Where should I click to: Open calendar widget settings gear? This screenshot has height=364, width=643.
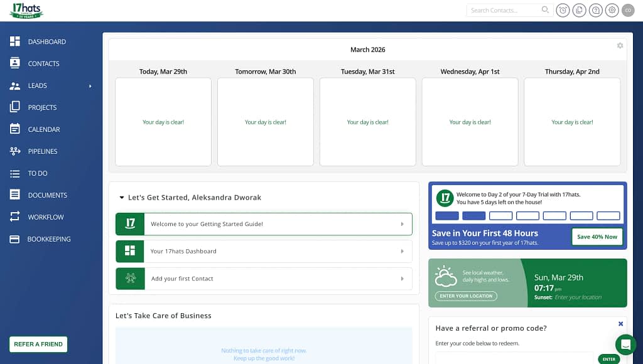coord(620,45)
